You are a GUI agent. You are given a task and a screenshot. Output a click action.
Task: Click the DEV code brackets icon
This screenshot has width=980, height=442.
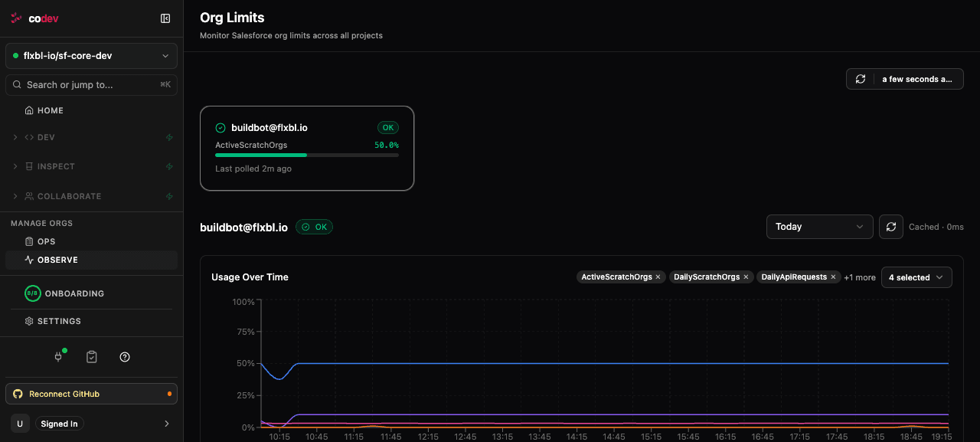coord(29,137)
